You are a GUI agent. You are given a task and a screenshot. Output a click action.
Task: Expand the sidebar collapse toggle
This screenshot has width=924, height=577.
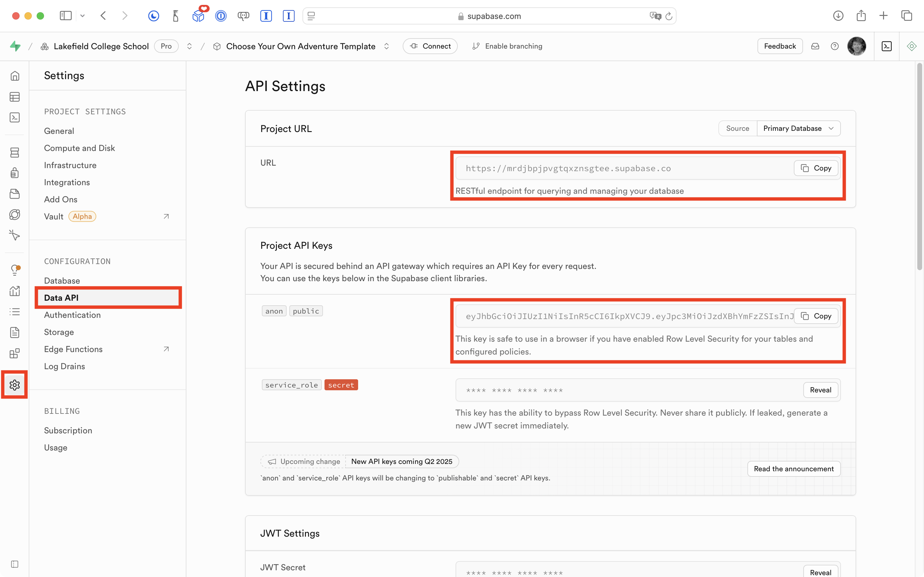click(14, 564)
